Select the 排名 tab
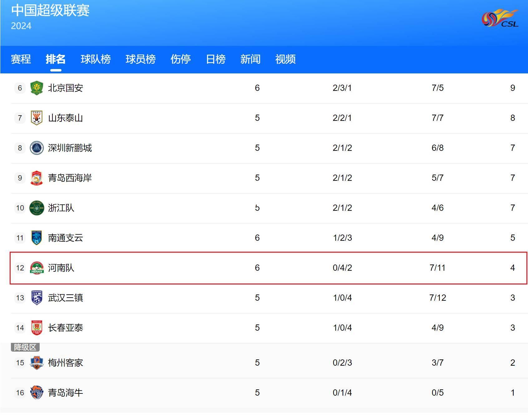 click(x=56, y=59)
